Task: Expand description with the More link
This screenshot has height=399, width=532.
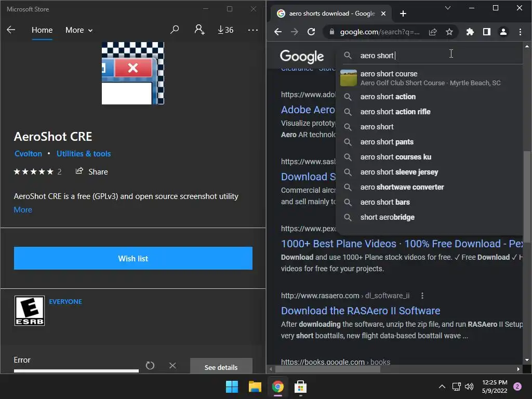Action: click(23, 210)
